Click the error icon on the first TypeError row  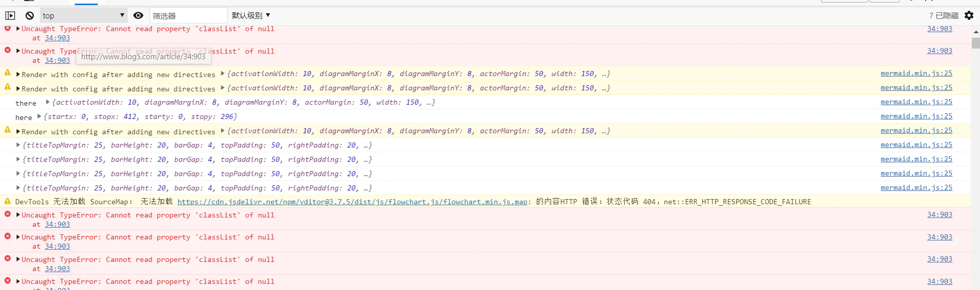8,28
